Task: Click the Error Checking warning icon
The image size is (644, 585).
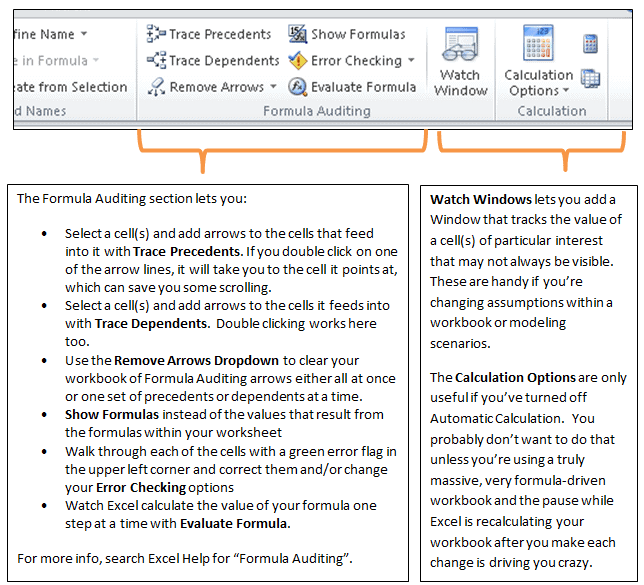Action: pyautogui.click(x=298, y=60)
